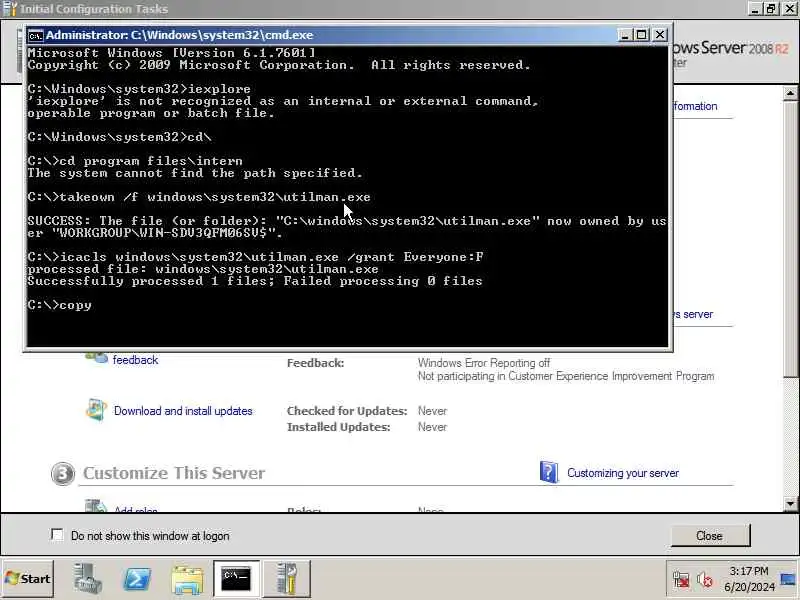Click Not participating in Customer Experience text
This screenshot has height=600, width=800.
point(566,376)
